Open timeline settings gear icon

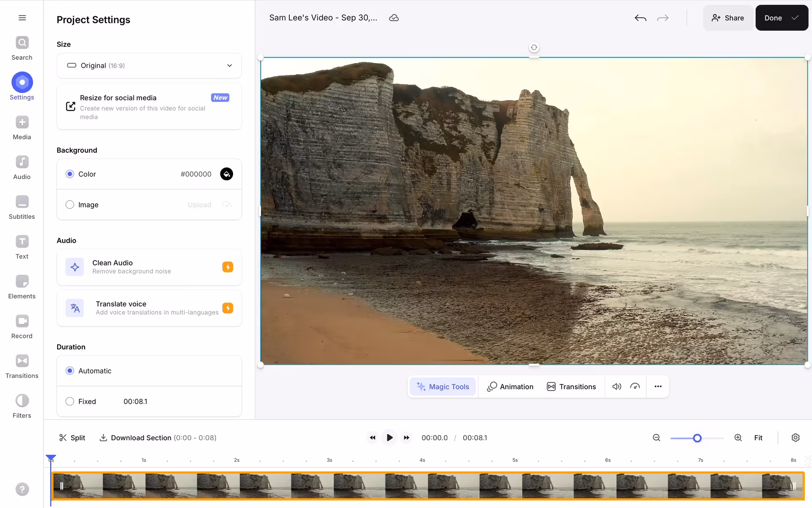(795, 438)
